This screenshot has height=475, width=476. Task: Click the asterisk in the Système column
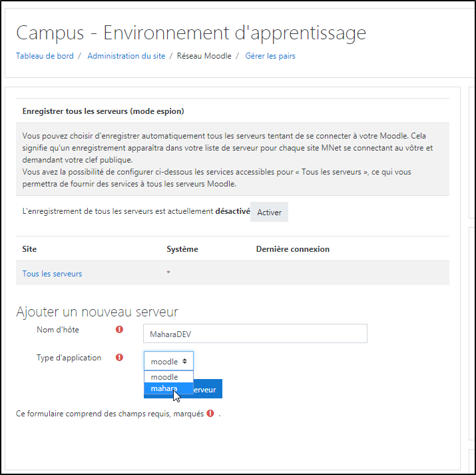168,274
